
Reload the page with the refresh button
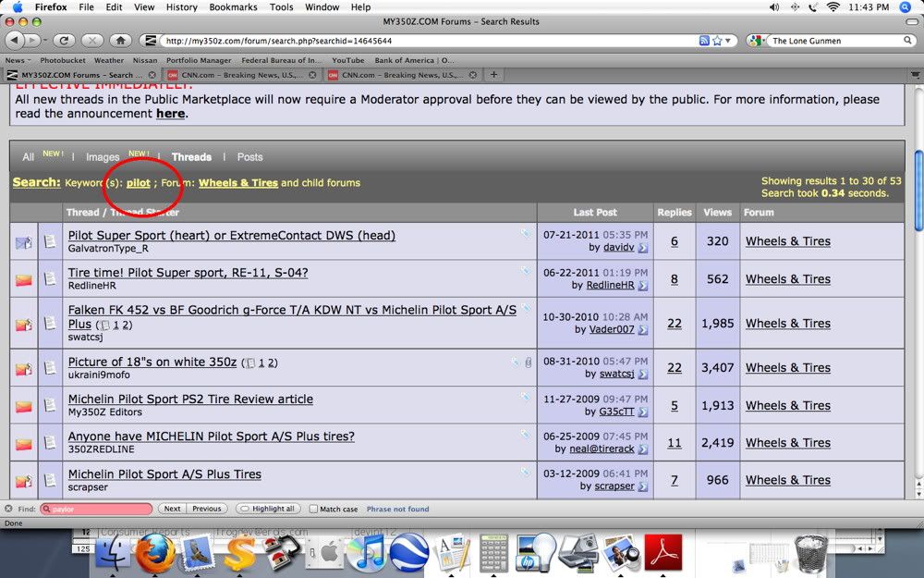[64, 41]
